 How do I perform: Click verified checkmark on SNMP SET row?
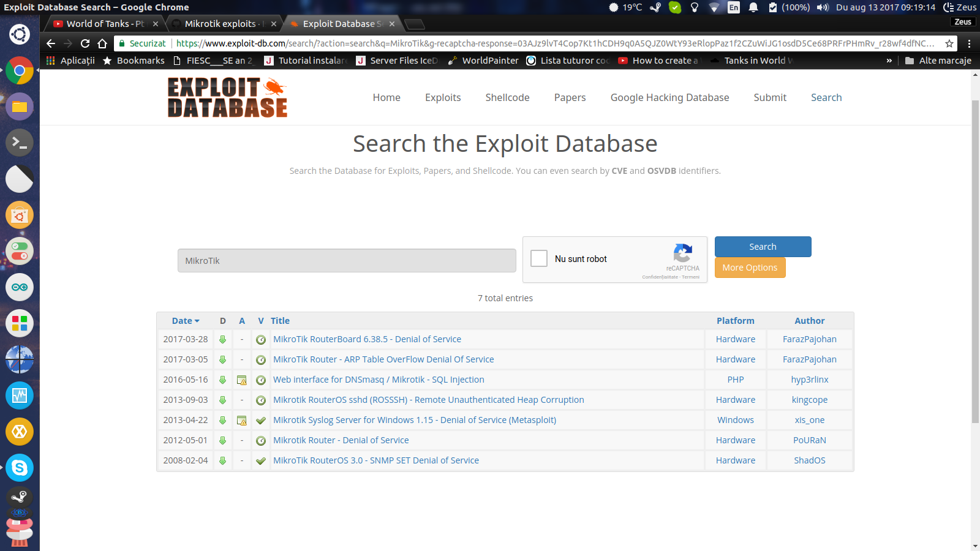(x=261, y=461)
